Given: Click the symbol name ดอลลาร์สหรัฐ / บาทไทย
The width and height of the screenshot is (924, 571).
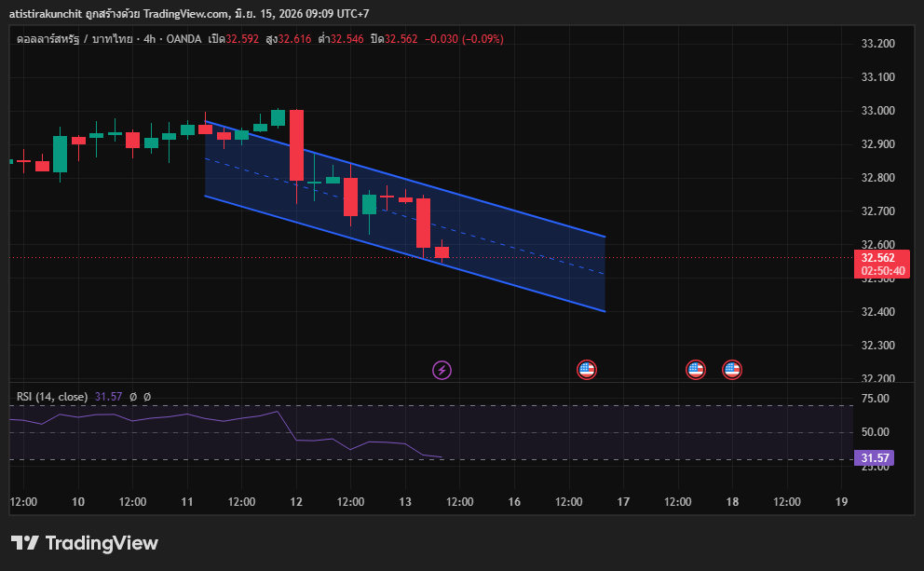Looking at the screenshot, I should pyautogui.click(x=75, y=39).
